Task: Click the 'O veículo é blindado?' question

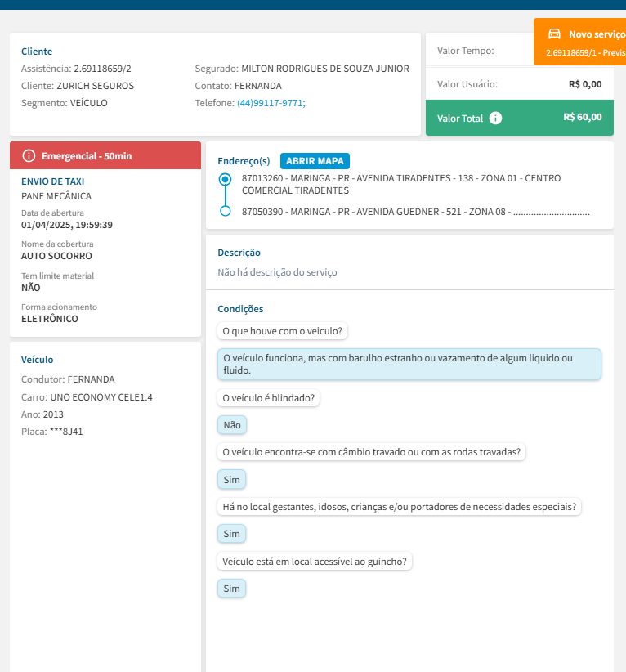Action: (x=270, y=398)
